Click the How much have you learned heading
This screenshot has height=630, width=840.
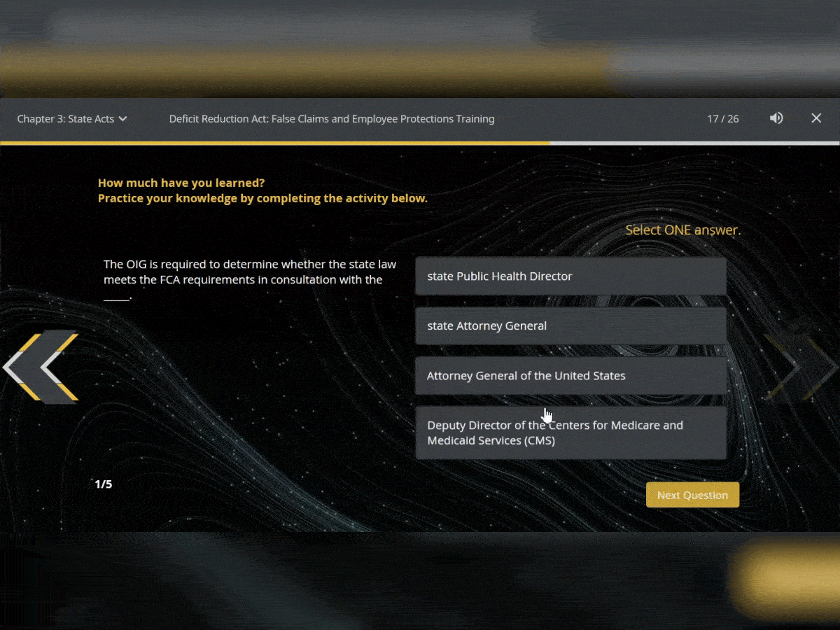click(x=181, y=183)
